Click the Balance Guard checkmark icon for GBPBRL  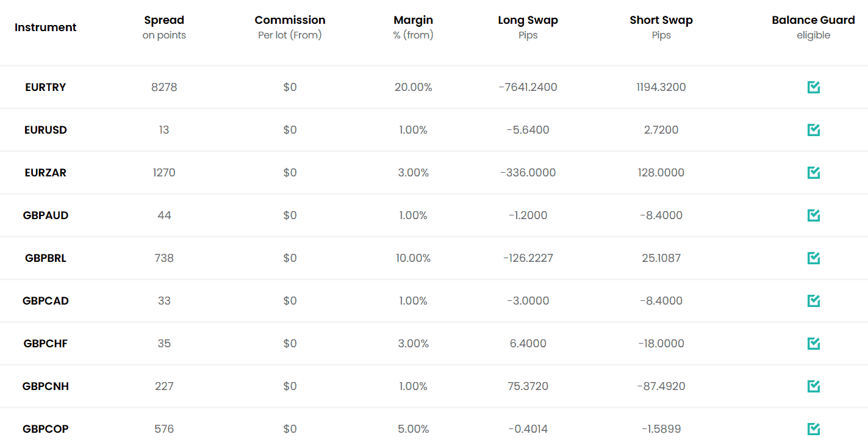coord(813,258)
